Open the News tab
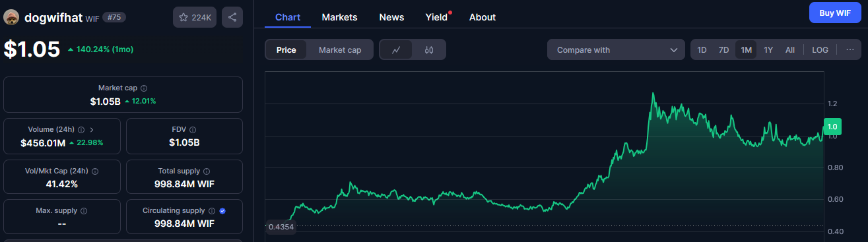Image resolution: width=868 pixels, height=242 pixels. (x=391, y=17)
